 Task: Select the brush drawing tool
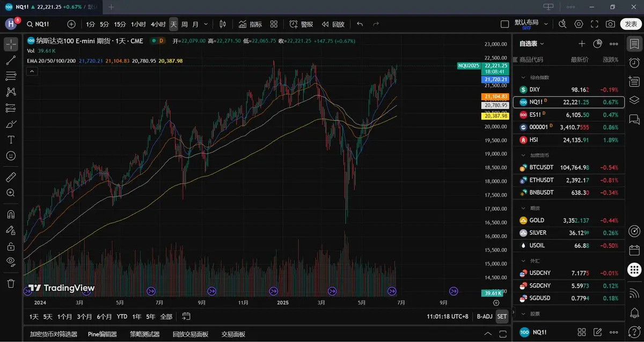pyautogui.click(x=11, y=124)
